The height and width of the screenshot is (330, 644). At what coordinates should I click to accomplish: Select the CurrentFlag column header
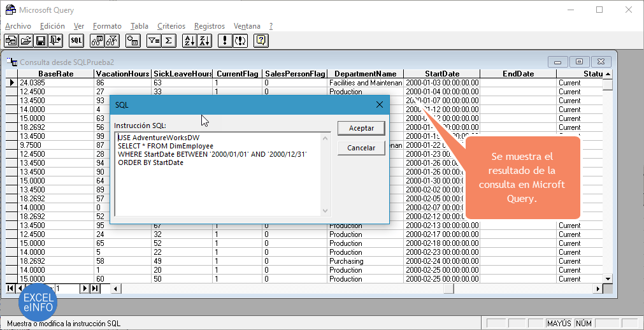pos(238,74)
